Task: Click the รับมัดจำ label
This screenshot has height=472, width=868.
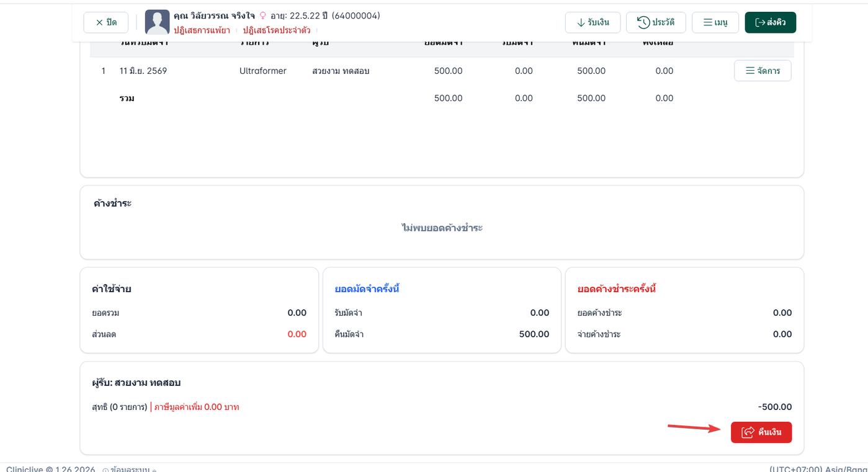Action: tap(349, 313)
